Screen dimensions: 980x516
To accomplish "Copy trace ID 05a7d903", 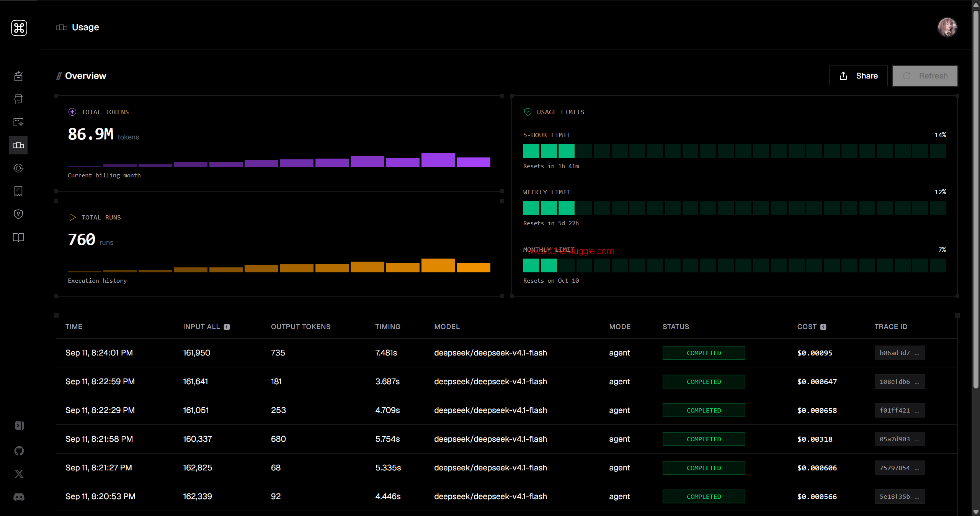I will point(900,439).
